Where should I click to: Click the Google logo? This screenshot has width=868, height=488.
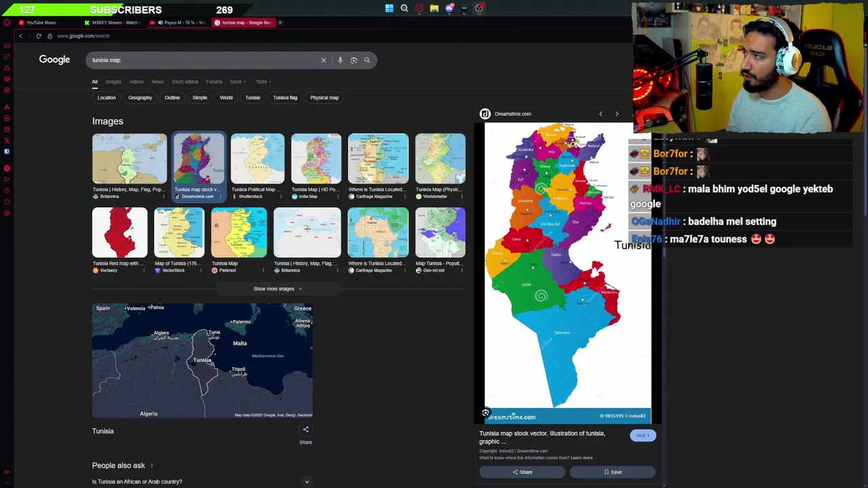click(x=54, y=60)
